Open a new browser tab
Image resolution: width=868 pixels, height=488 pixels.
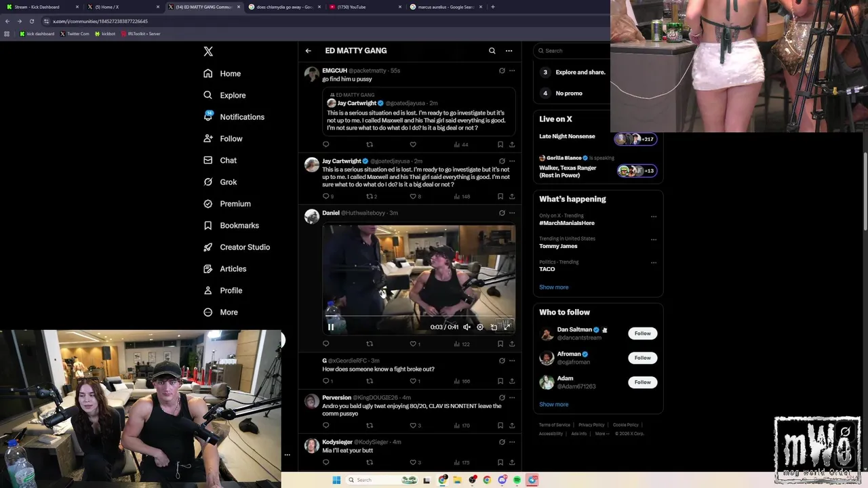[x=492, y=7]
